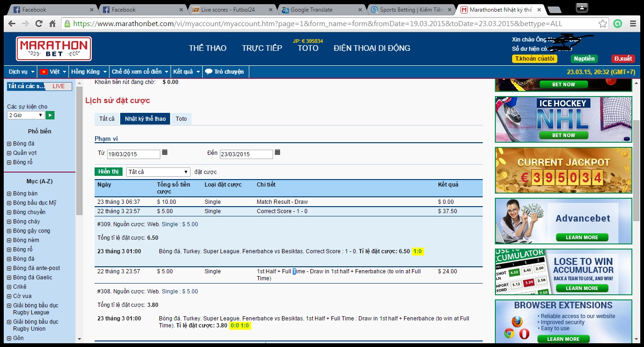Open the Việt language dropdown
Viewport: 644px width, 347px height.
click(x=53, y=72)
